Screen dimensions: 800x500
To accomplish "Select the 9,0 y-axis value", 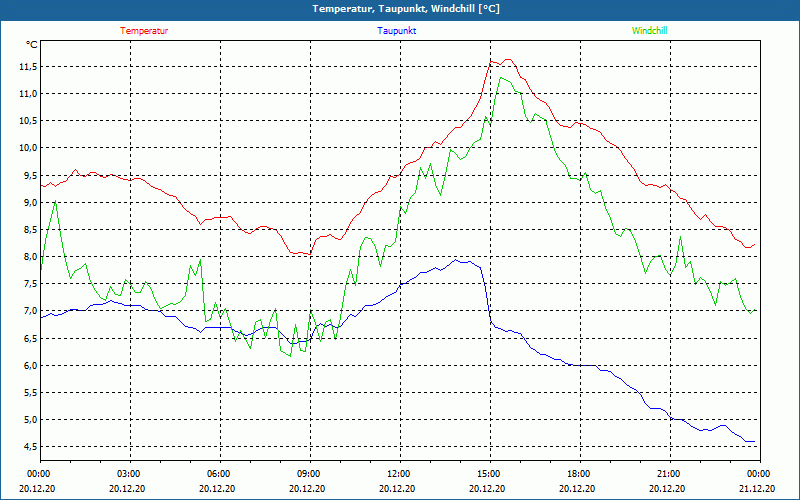I will [x=30, y=203].
